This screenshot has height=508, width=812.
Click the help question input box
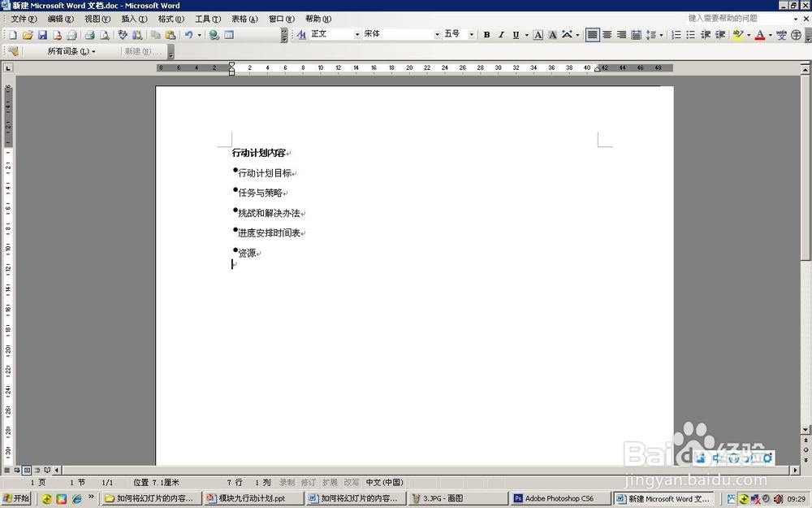tap(738, 18)
